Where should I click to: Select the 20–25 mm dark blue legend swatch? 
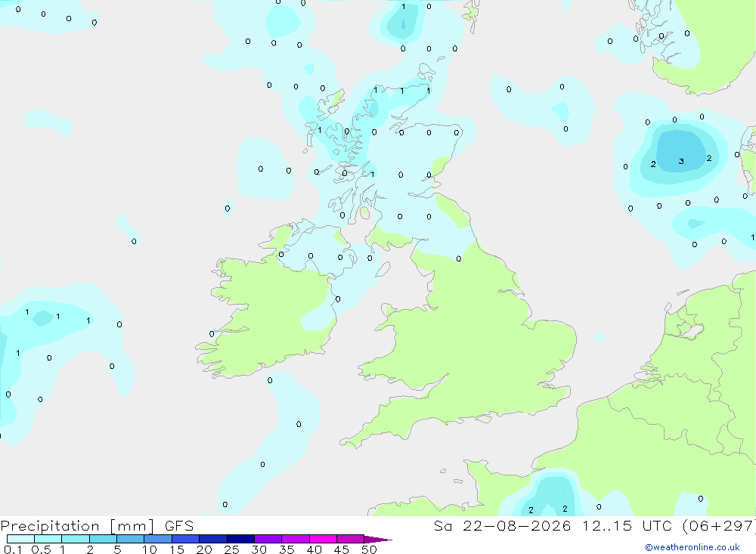coord(213,539)
